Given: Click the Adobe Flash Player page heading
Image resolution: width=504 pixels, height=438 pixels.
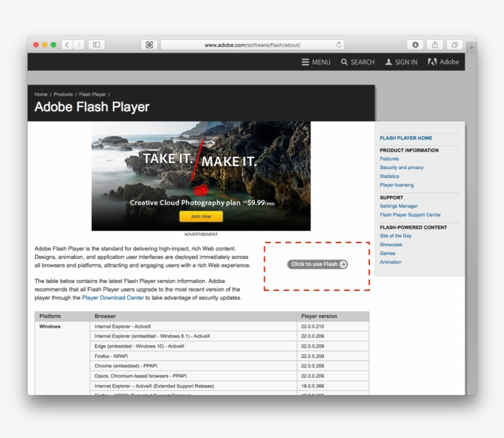Looking at the screenshot, I should (x=92, y=107).
